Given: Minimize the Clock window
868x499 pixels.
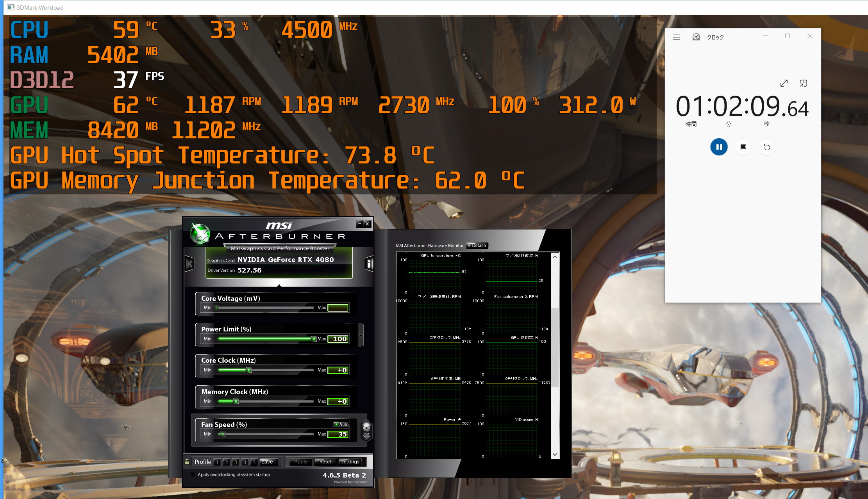Looking at the screenshot, I should tap(765, 36).
